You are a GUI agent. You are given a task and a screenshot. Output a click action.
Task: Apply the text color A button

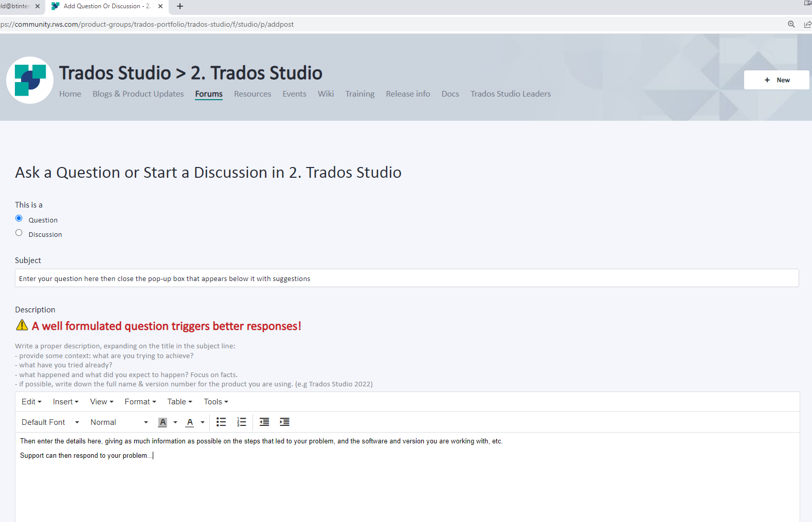coord(190,422)
